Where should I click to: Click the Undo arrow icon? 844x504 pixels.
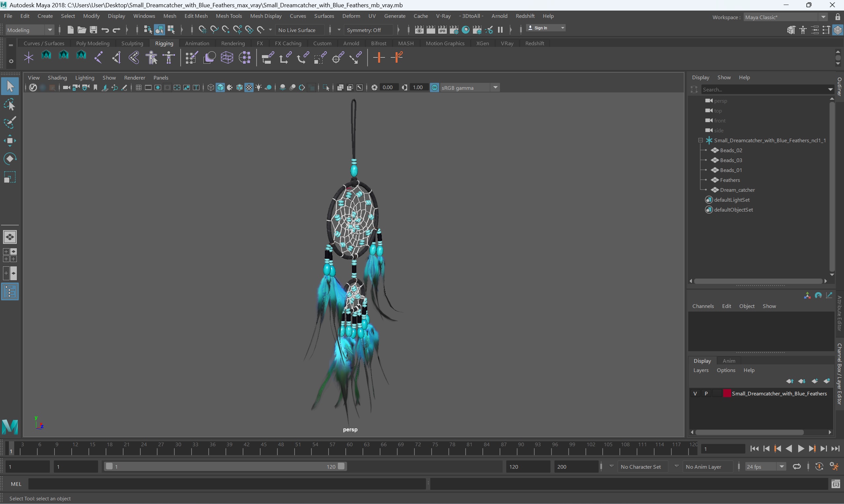pos(105,30)
